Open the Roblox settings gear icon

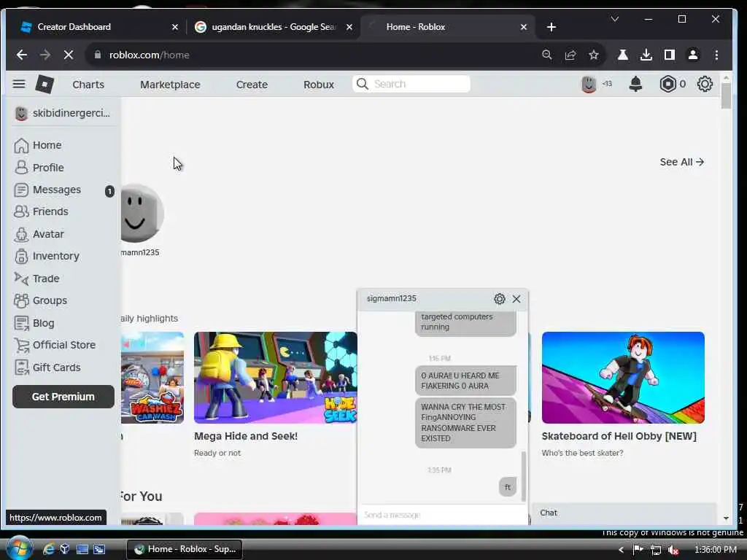(705, 85)
